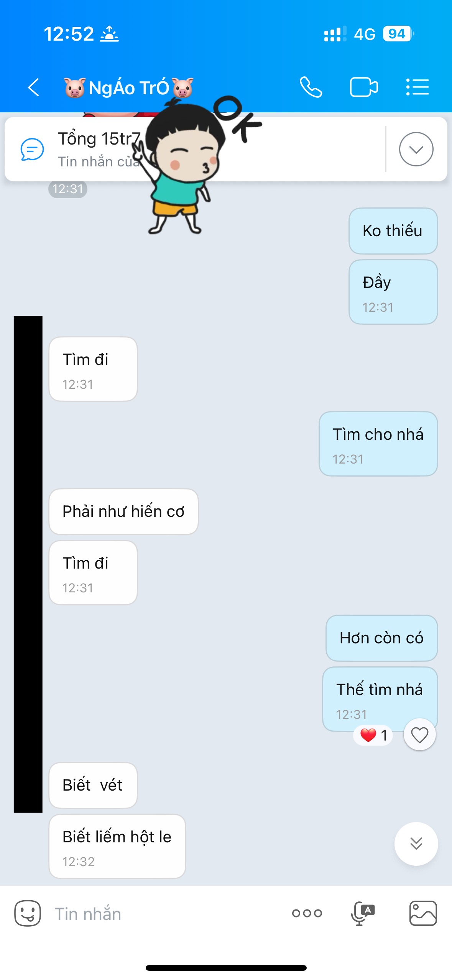This screenshot has height=980, width=452.
Task: Tap the 'Phải như hiến cơ' message bubble
Action: pyautogui.click(x=123, y=511)
